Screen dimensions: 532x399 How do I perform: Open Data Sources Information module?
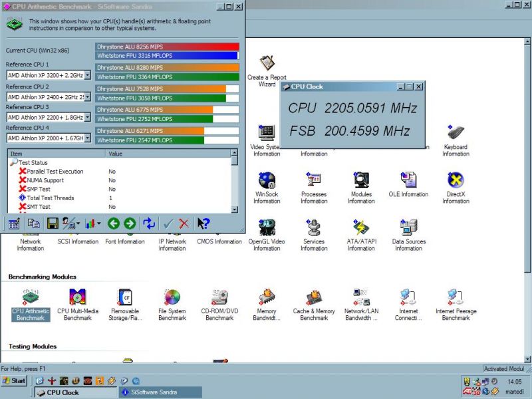(408, 235)
